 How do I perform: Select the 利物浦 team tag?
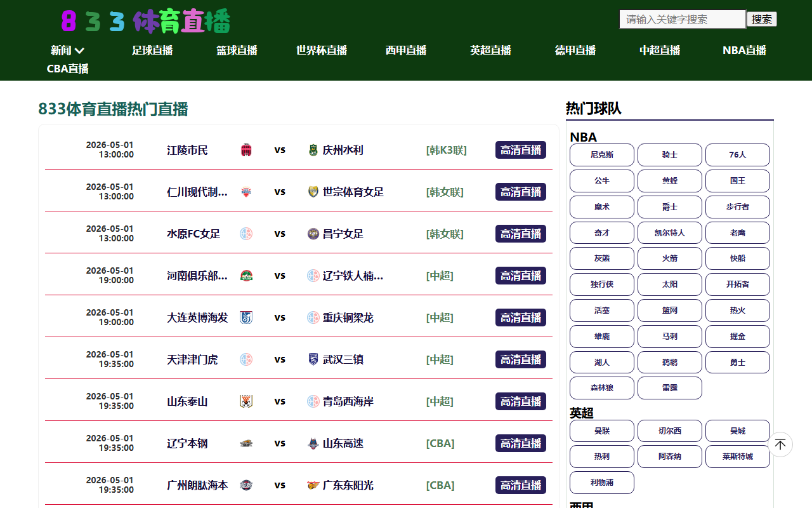602,483
